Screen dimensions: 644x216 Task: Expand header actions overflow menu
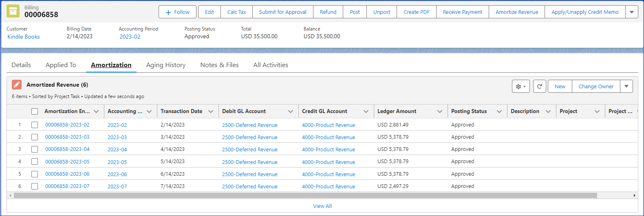click(x=631, y=12)
